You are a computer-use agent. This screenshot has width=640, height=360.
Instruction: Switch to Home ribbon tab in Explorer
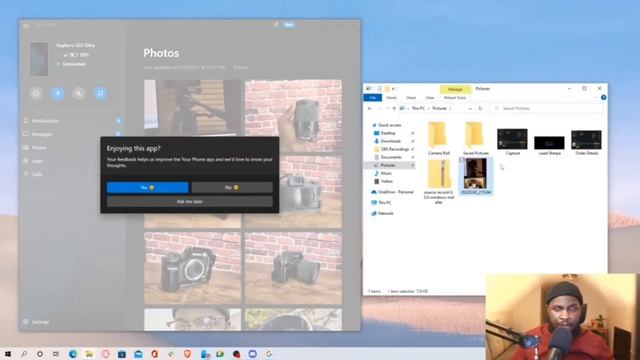pyautogui.click(x=391, y=98)
